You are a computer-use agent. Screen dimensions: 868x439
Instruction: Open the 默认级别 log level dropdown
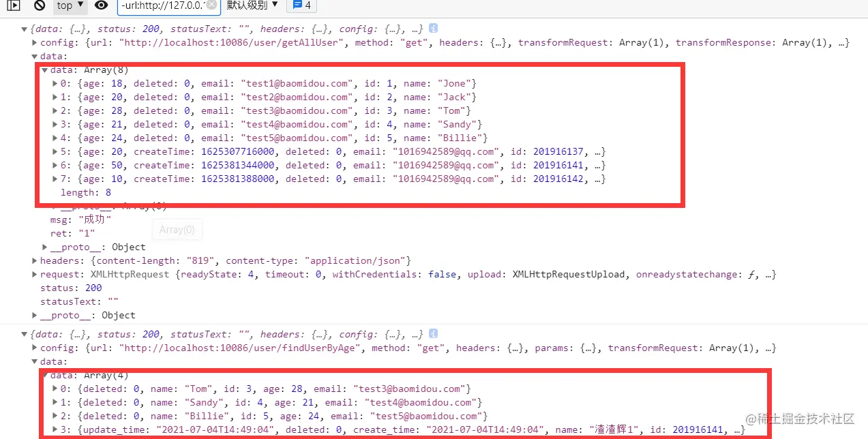point(252,5)
